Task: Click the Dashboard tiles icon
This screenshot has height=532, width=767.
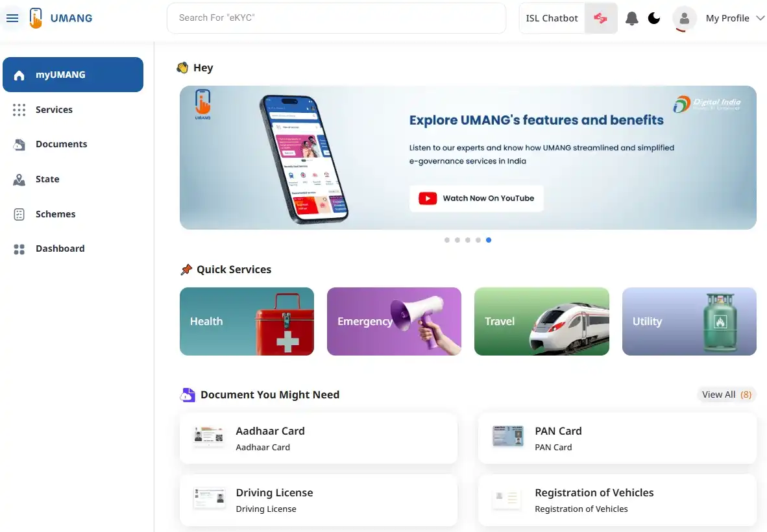Action: click(19, 249)
